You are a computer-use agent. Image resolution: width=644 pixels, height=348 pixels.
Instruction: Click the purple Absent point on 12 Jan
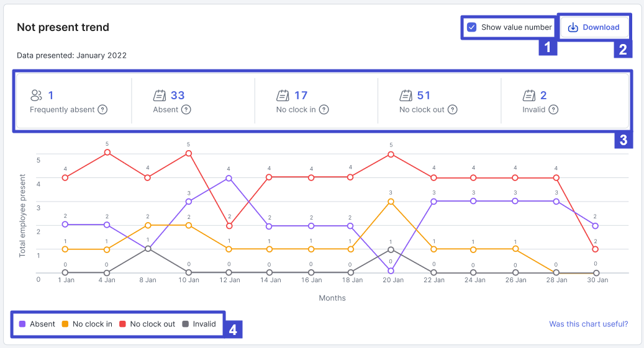tap(229, 178)
